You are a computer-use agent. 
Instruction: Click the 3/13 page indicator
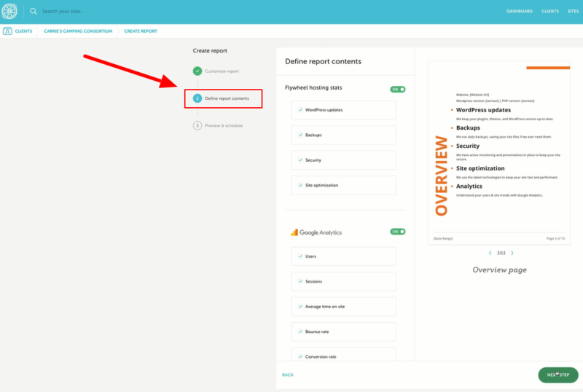coord(501,253)
